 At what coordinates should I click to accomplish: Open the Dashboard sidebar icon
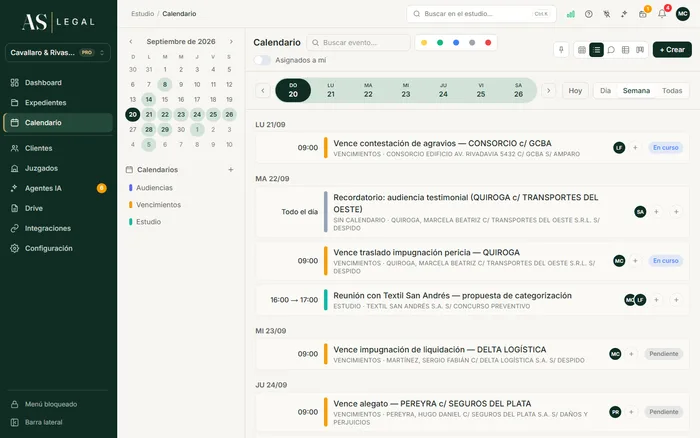15,83
